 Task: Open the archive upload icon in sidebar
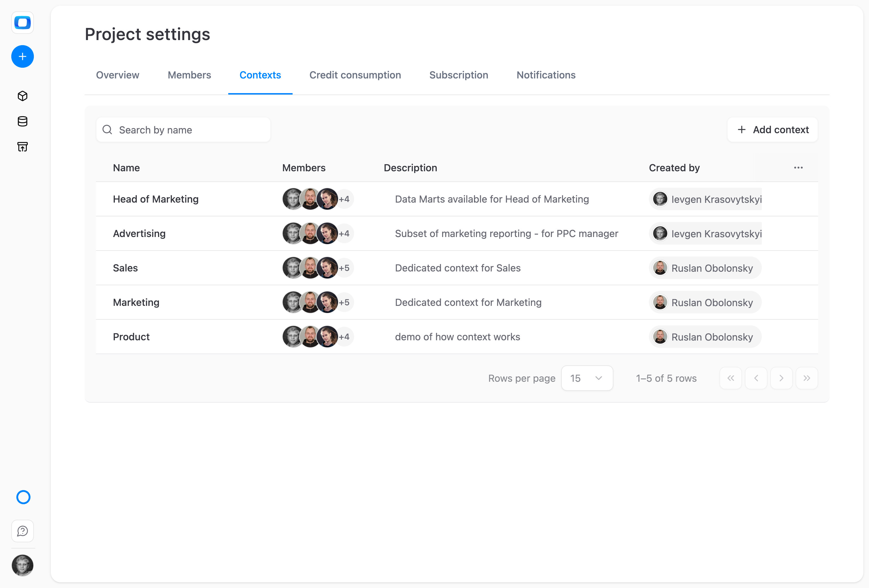[23, 147]
